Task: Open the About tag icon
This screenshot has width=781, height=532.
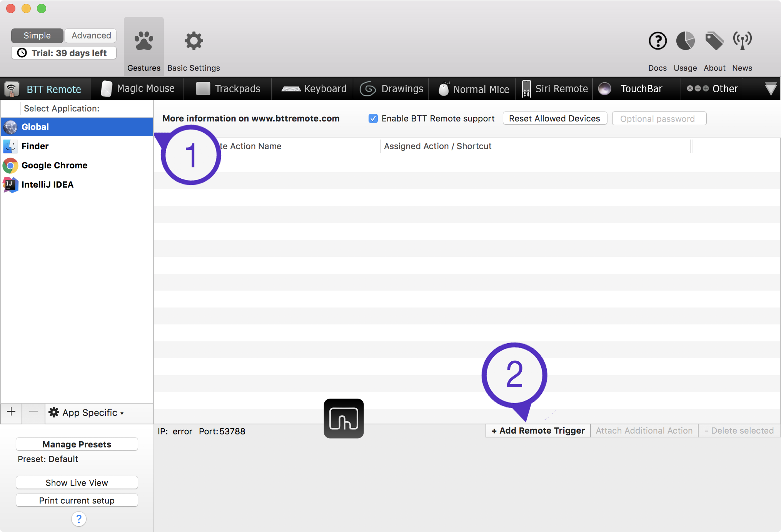Action: pos(714,41)
